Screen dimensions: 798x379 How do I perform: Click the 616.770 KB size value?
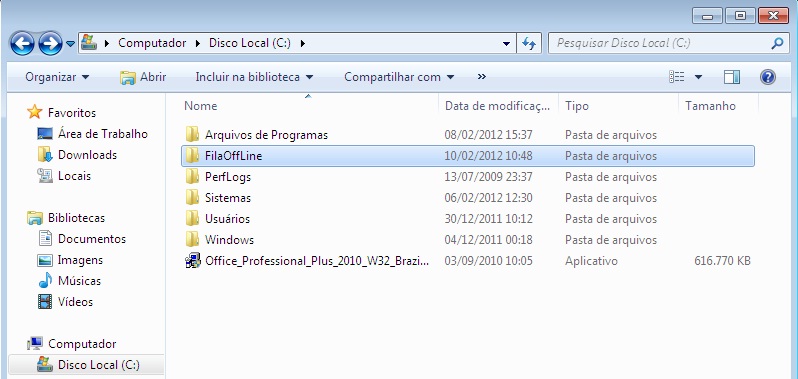pyautogui.click(x=722, y=261)
